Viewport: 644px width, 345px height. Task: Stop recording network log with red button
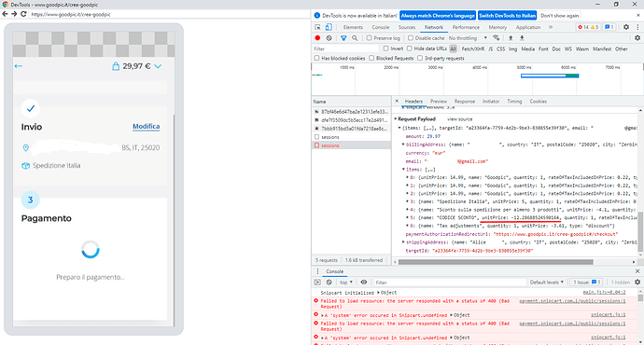317,38
